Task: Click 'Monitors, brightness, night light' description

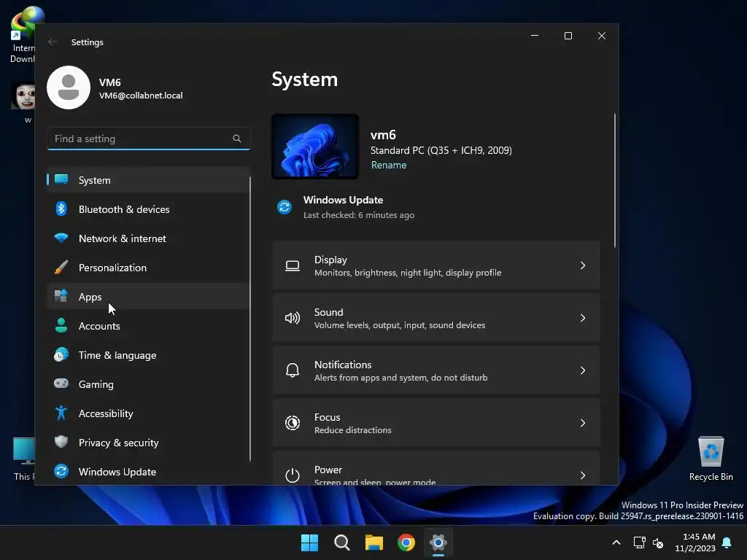Action: click(x=408, y=273)
